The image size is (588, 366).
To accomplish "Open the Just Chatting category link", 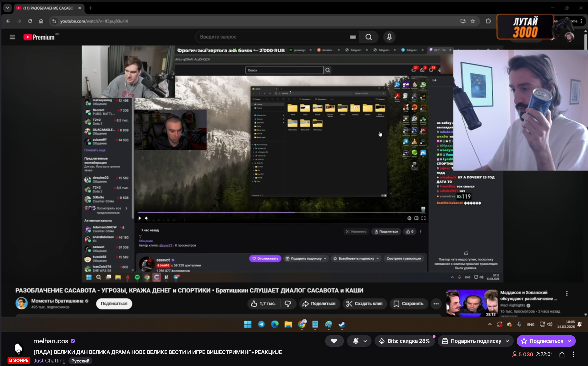I will point(49,361).
